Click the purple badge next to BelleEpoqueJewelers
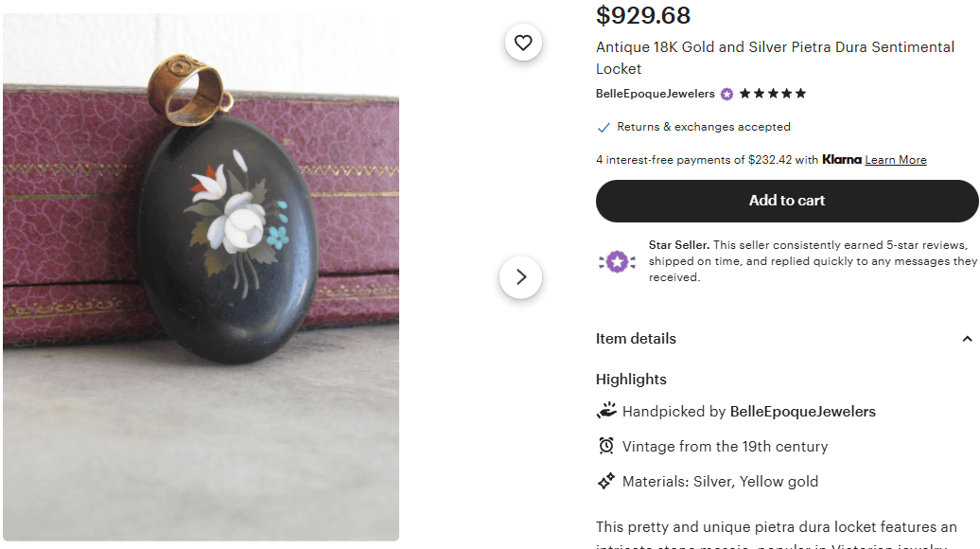This screenshot has height=549, width=980. pos(726,93)
